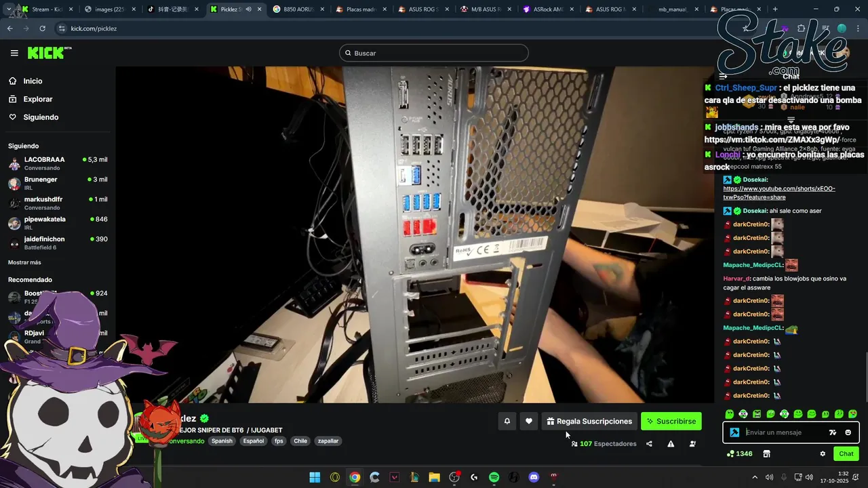This screenshot has height=488, width=868.
Task: Select the Spanish tag
Action: coord(222,441)
